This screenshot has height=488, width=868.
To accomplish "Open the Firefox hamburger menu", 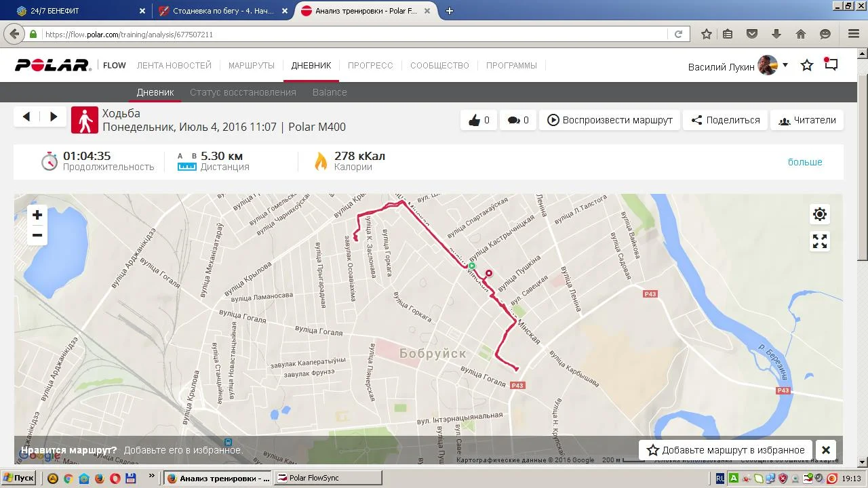I will point(854,34).
